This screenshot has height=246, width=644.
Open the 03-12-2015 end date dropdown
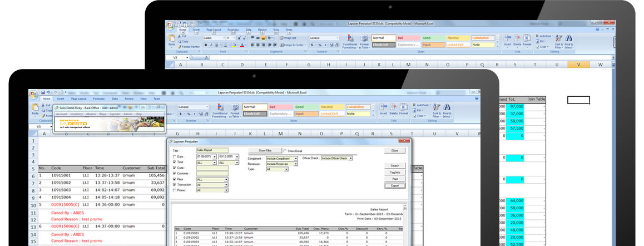(x=237, y=157)
